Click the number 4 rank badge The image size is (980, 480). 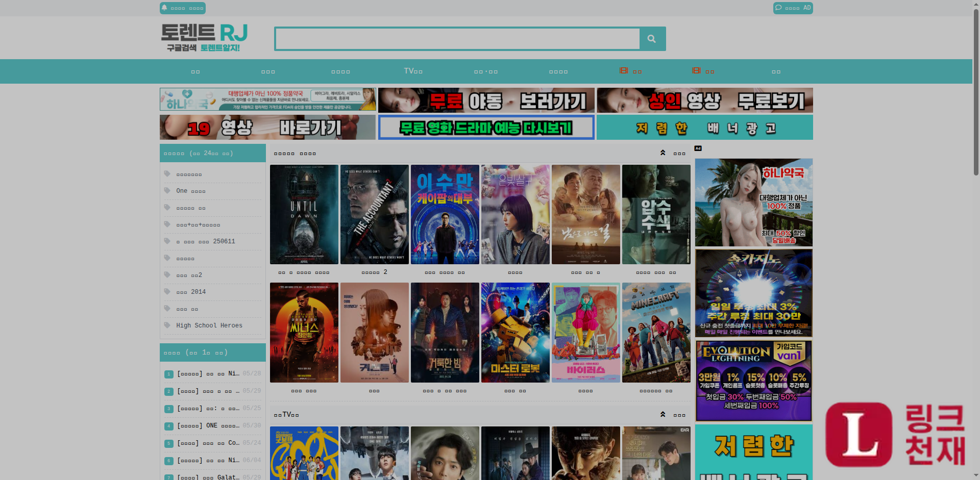click(169, 426)
